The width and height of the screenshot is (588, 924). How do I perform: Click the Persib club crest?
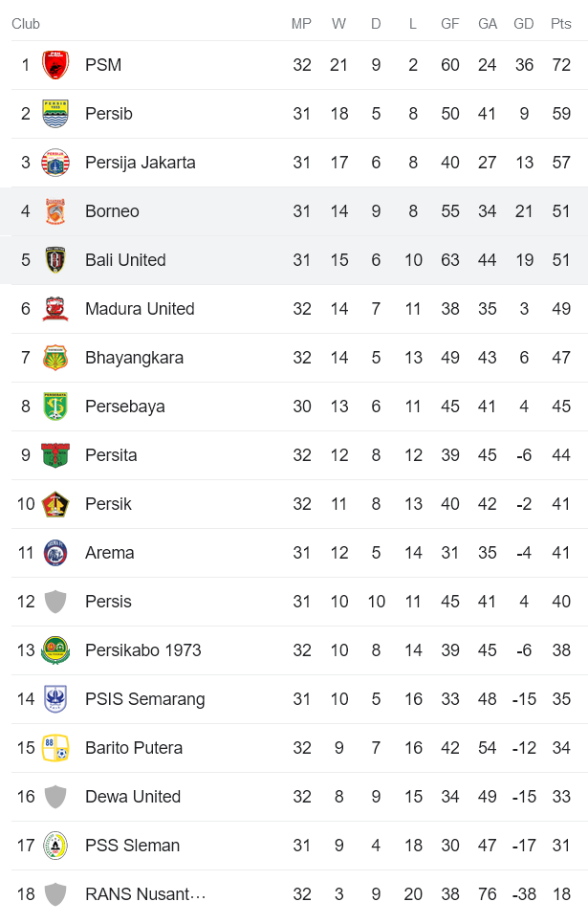point(55,114)
